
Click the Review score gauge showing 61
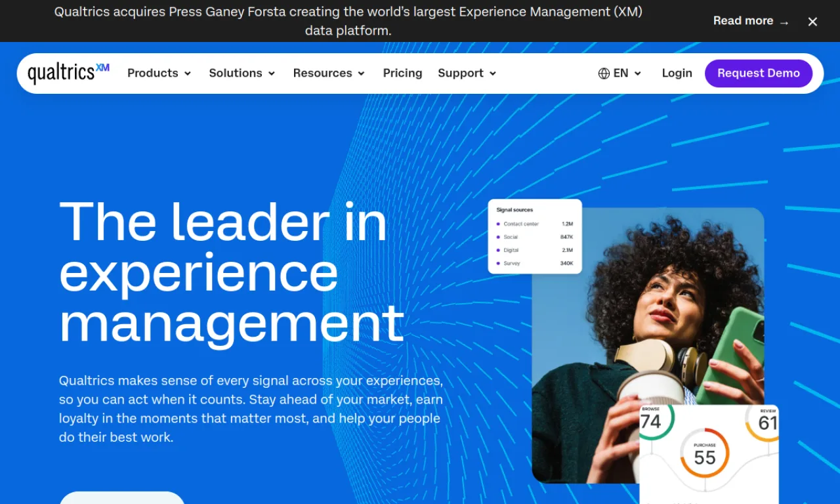763,422
